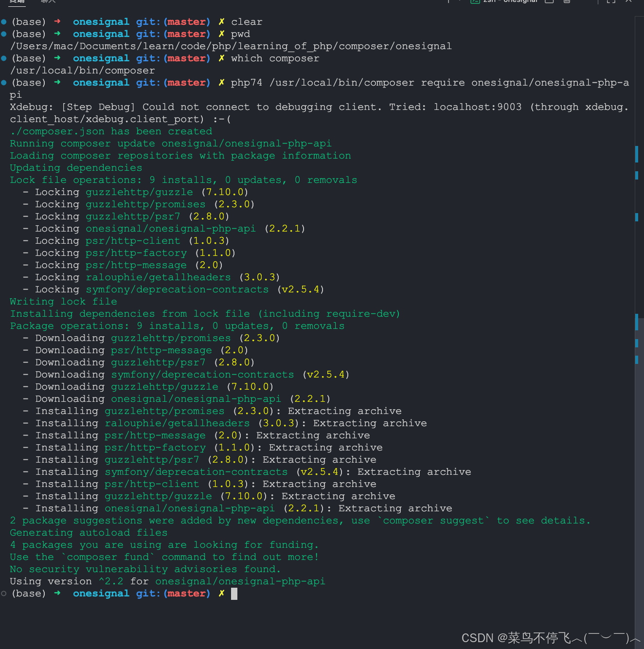The image size is (644, 649).
Task: Switch to the 终端 tab
Action: 17,2
